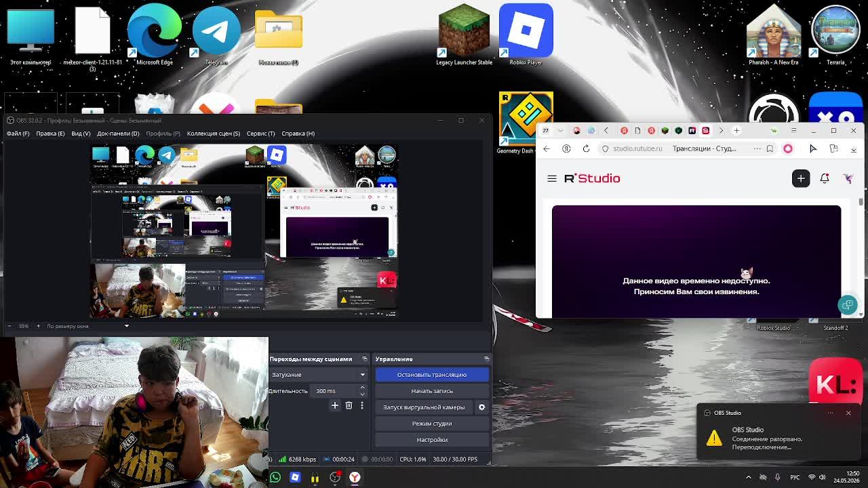Switch to the Rutube R tab in browser
This screenshot has height=488, width=868.
click(x=692, y=130)
